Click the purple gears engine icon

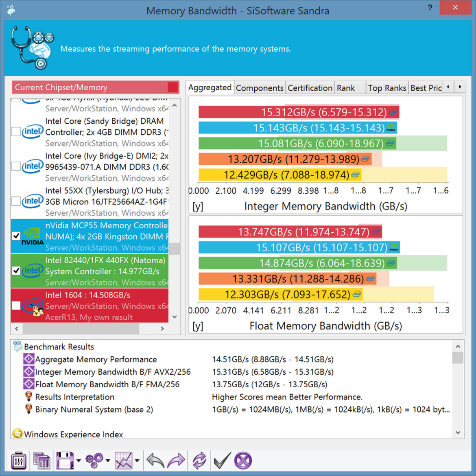94,461
